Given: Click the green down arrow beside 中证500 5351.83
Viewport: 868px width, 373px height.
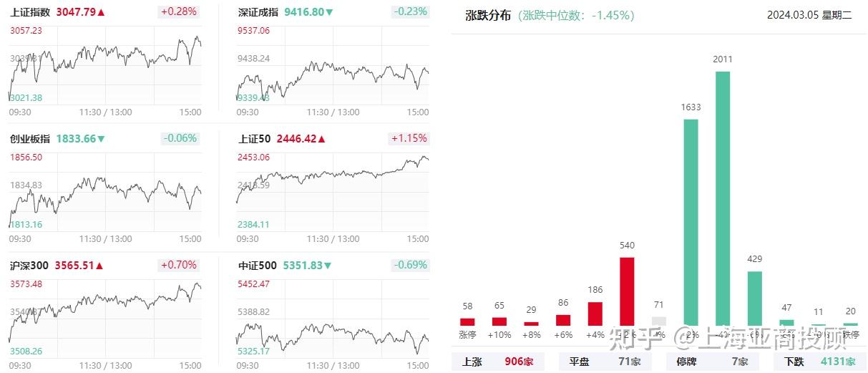Looking at the screenshot, I should (x=328, y=266).
